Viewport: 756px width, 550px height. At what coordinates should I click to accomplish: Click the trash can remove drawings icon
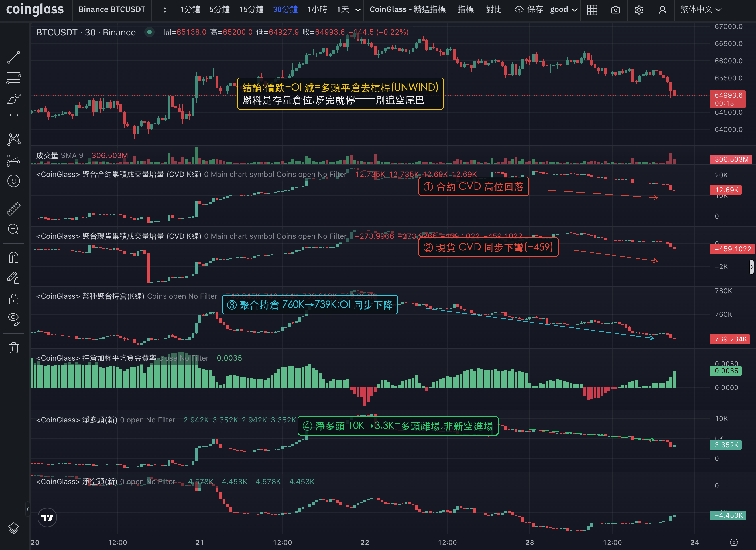click(14, 348)
